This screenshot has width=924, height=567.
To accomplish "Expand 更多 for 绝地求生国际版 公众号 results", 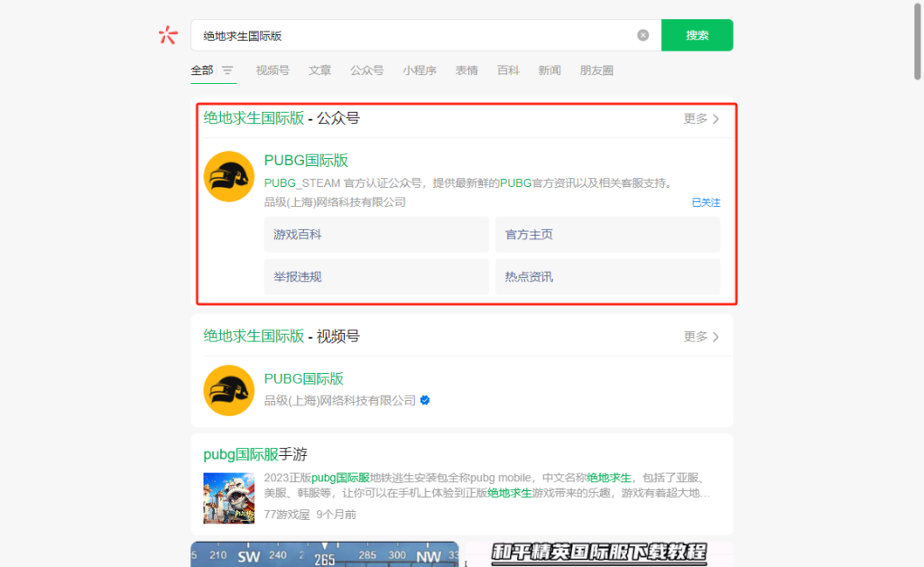I will coord(696,118).
